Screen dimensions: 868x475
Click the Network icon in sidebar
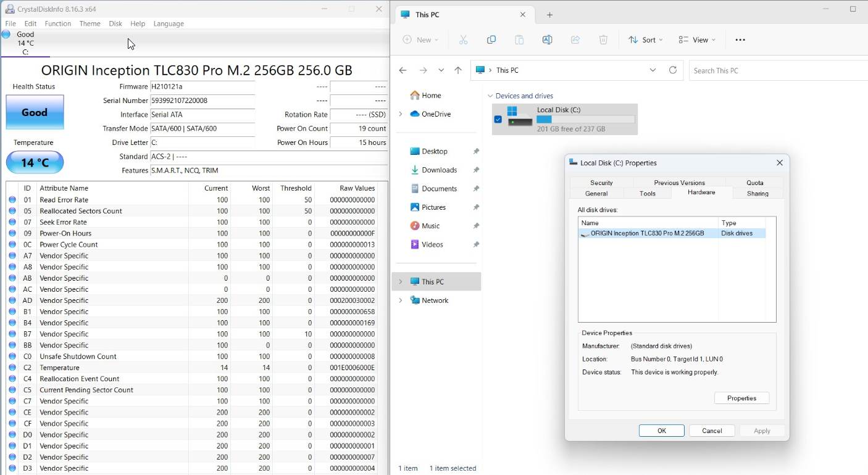[x=415, y=300]
